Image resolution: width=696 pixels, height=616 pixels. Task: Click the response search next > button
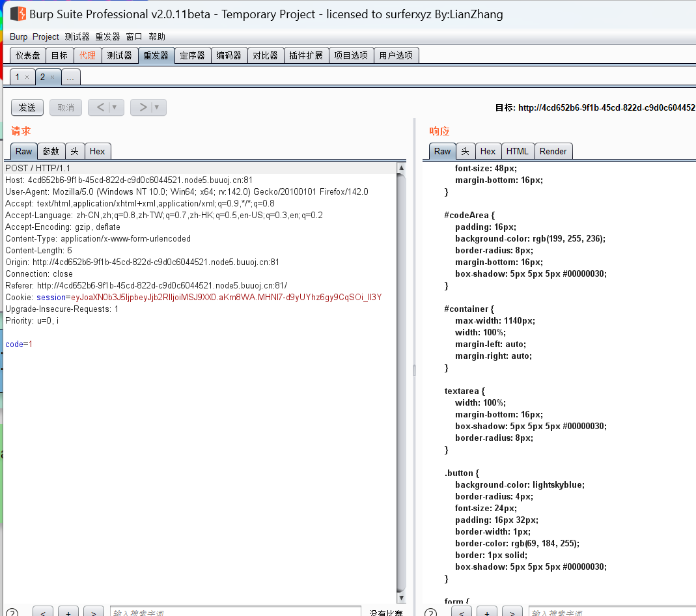[x=512, y=613]
